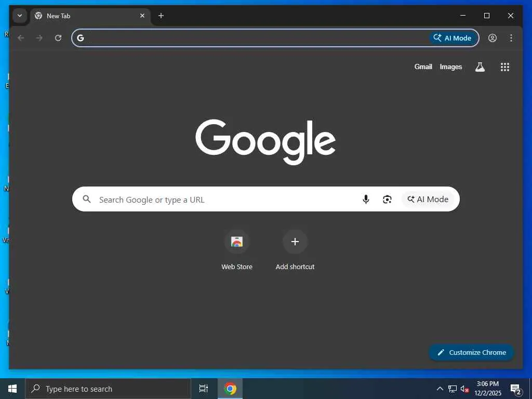Close the New Tab tab
Image resolution: width=532 pixels, height=399 pixels.
click(142, 16)
